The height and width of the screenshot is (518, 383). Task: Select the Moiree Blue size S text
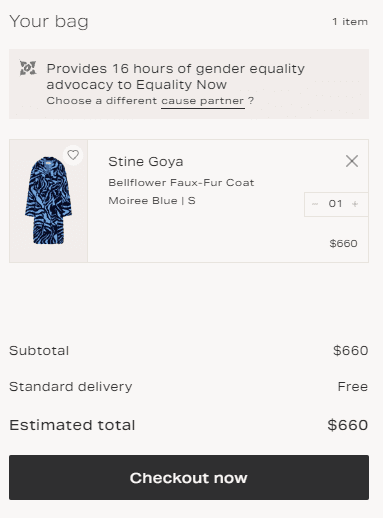[152, 201]
